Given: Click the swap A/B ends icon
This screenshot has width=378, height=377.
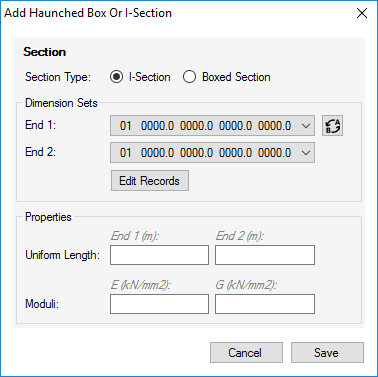Looking at the screenshot, I should point(332,126).
